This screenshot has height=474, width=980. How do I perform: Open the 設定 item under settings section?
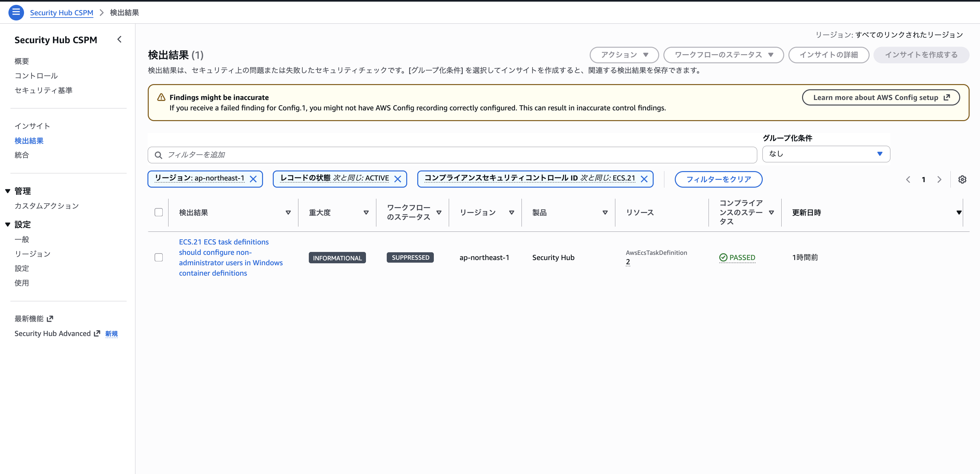(22, 268)
